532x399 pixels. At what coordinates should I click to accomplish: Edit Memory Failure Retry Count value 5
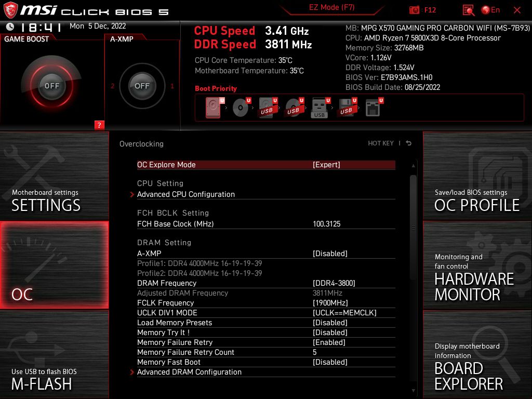coord(314,352)
